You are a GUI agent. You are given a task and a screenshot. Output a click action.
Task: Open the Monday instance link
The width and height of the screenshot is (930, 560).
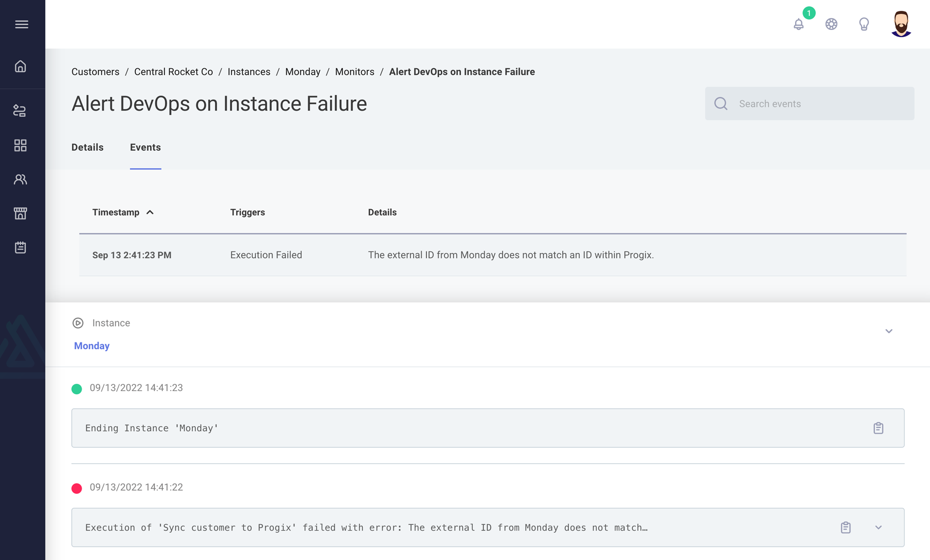point(91,346)
